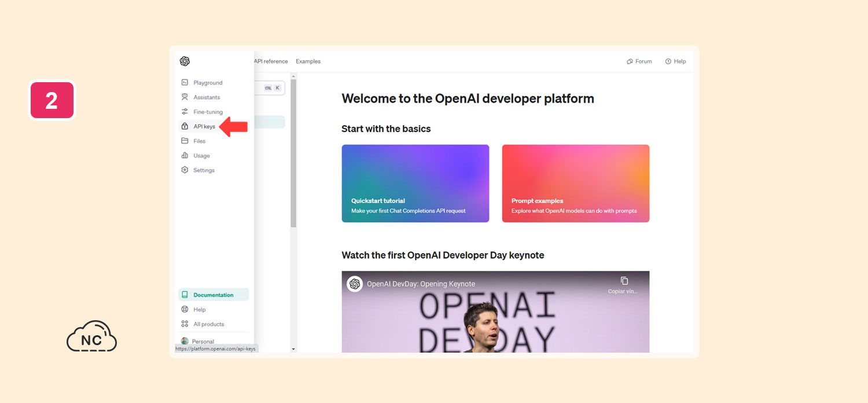Click the OpenAI channel logo on the video
Viewport: 868px width, 403px height.
(355, 284)
